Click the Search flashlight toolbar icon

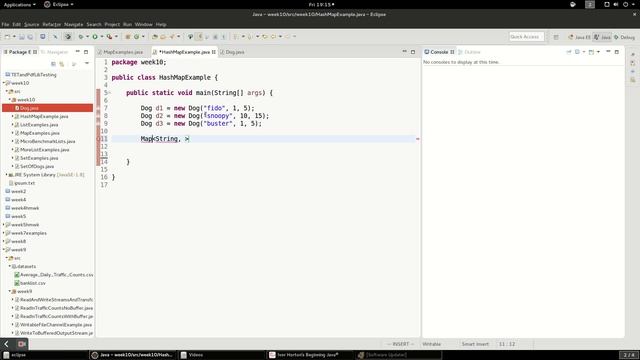[x=172, y=37]
